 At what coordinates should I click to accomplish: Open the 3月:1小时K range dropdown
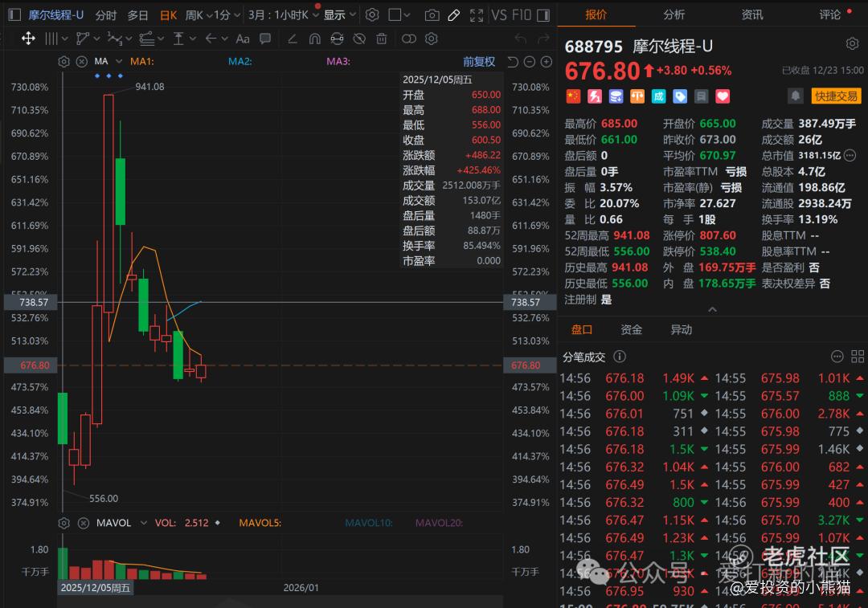click(284, 15)
